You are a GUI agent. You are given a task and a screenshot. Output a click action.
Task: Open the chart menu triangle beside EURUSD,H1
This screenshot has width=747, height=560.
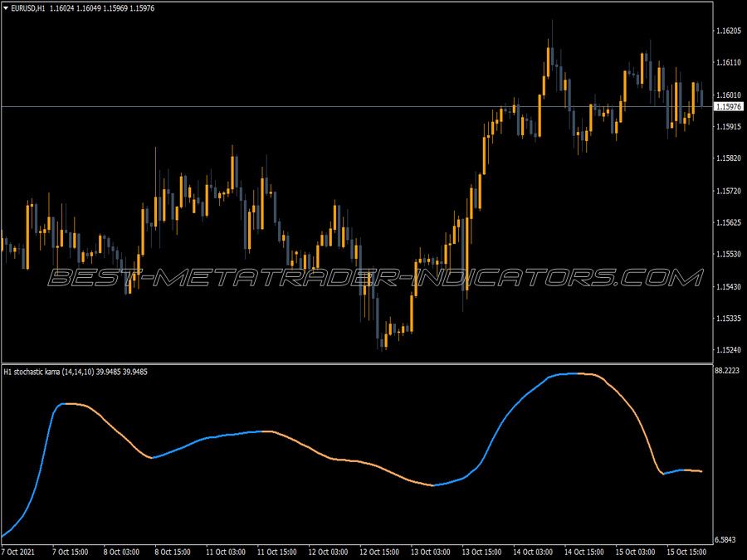[6, 8]
